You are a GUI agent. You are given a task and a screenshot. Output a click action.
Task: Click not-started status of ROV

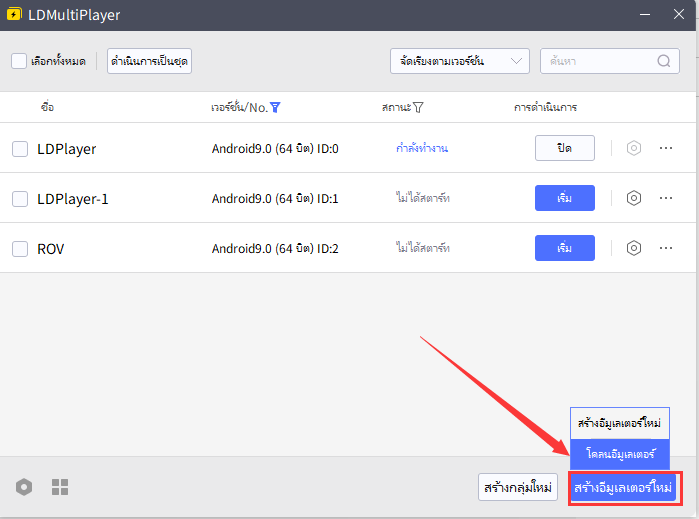(x=423, y=247)
